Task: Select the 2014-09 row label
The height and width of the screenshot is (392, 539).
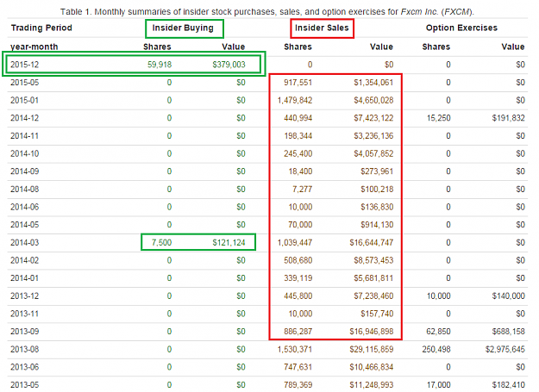Action: tap(24, 171)
